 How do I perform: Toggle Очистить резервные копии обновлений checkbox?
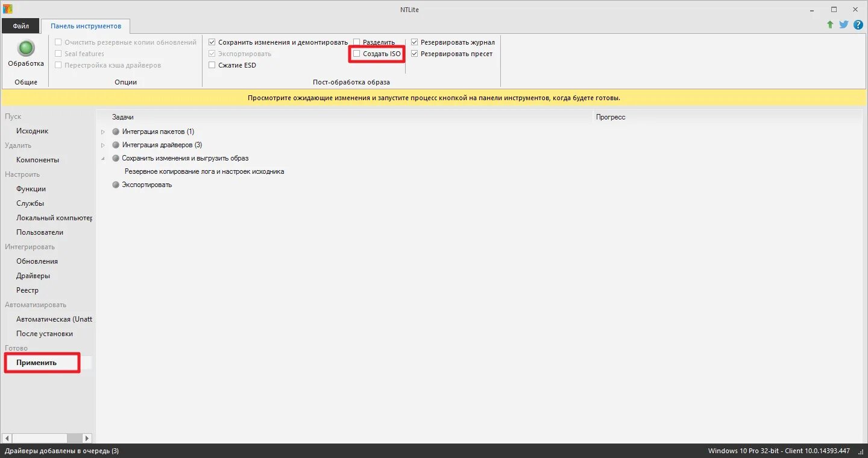pos(58,42)
